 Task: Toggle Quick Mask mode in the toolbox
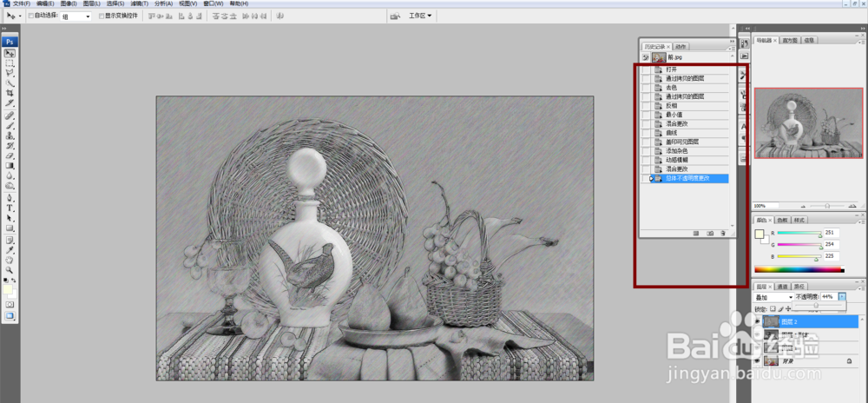tap(10, 305)
